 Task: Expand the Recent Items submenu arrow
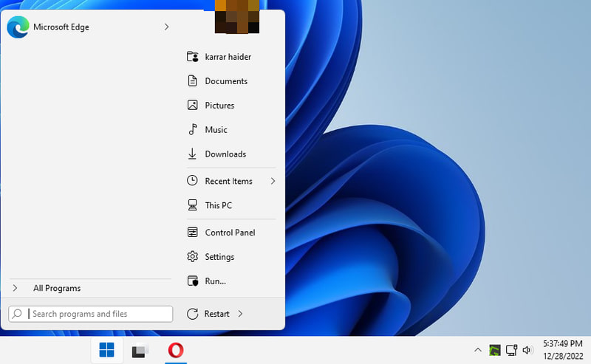[x=272, y=181]
